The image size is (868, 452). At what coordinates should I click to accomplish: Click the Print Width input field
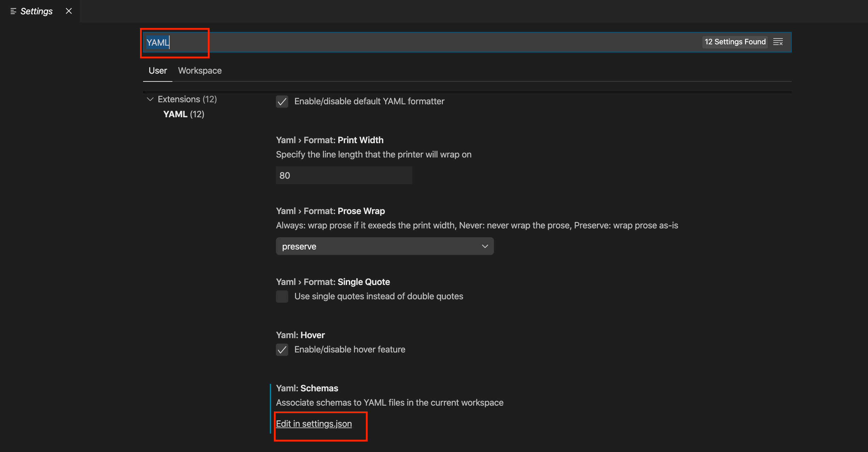coord(344,175)
